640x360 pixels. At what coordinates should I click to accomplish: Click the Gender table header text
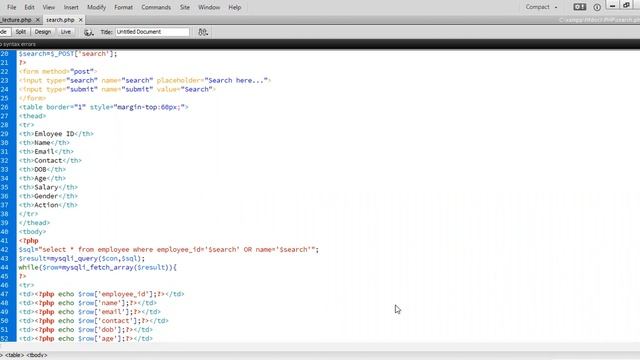click(x=46, y=196)
